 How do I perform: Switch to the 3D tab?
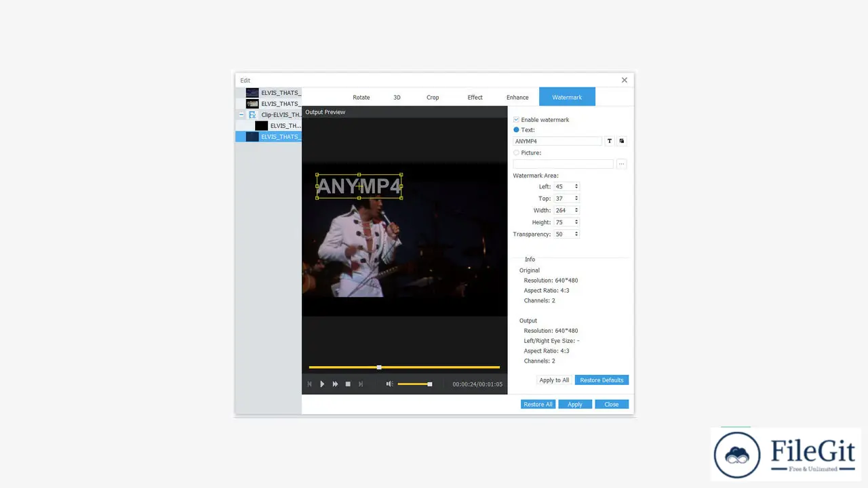[397, 97]
